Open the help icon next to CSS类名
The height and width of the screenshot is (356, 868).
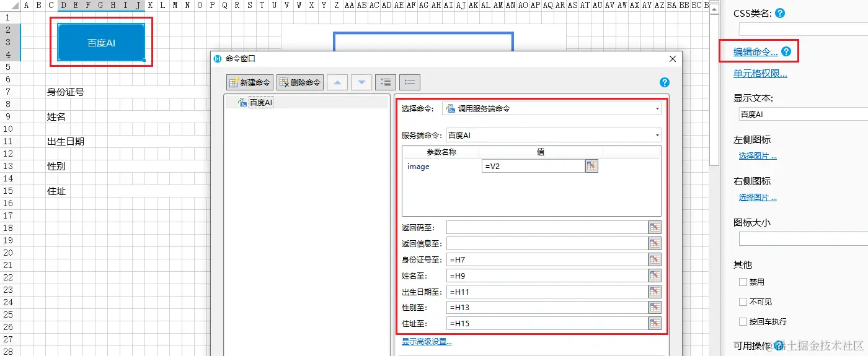pyautogui.click(x=780, y=13)
